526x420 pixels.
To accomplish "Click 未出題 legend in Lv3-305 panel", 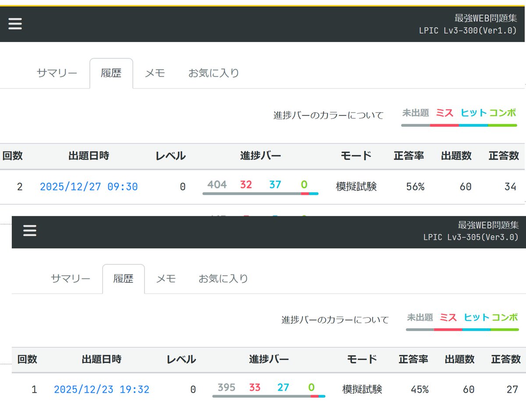I will [x=420, y=317].
